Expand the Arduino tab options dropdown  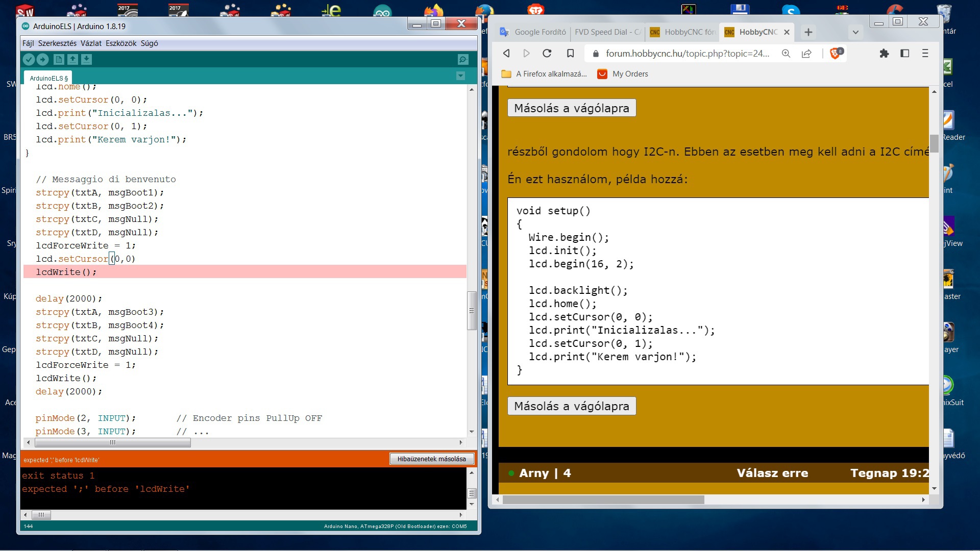(460, 76)
